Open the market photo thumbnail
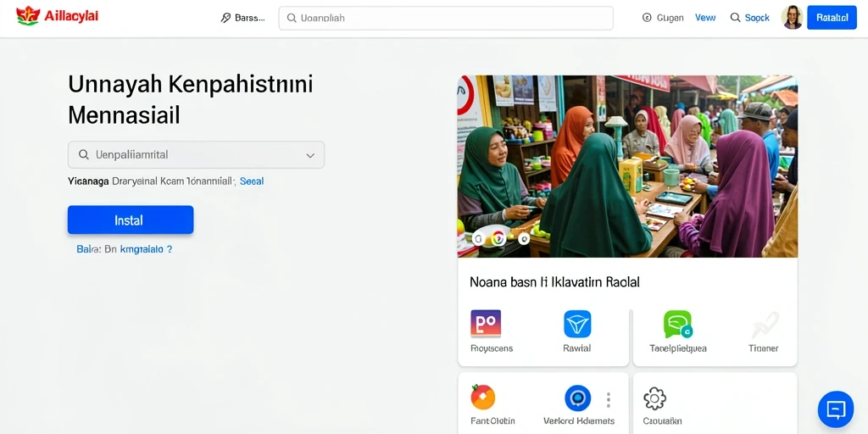Viewport: 868px width, 434px height. tap(628, 166)
